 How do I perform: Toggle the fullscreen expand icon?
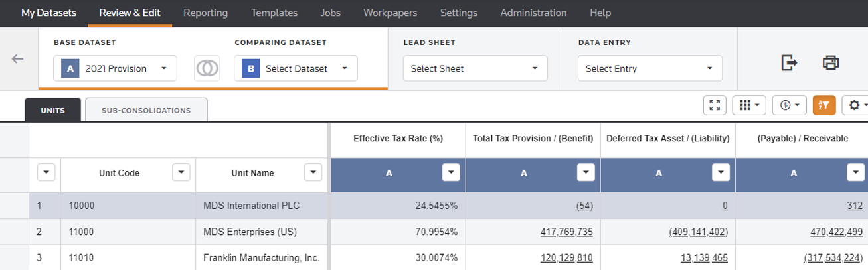715,105
